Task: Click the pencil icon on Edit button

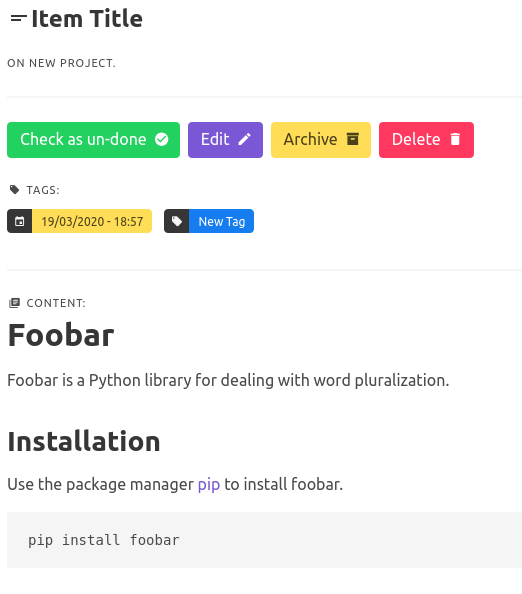Action: click(244, 139)
